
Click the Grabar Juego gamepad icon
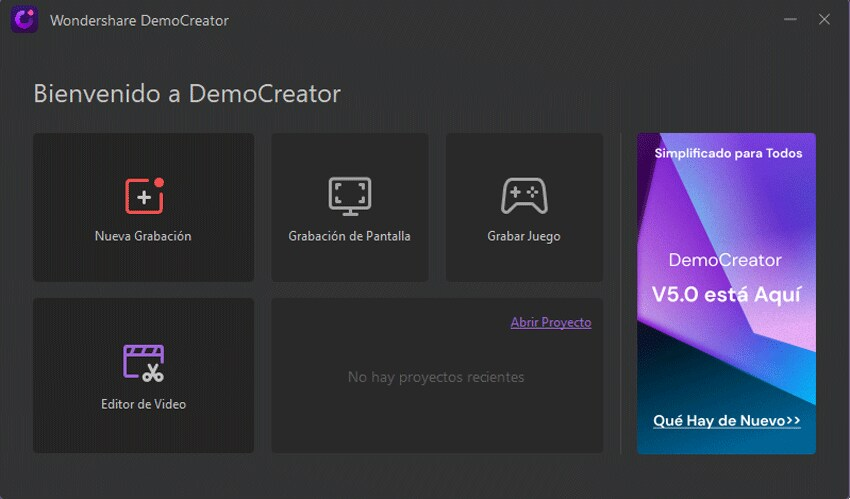click(x=524, y=196)
